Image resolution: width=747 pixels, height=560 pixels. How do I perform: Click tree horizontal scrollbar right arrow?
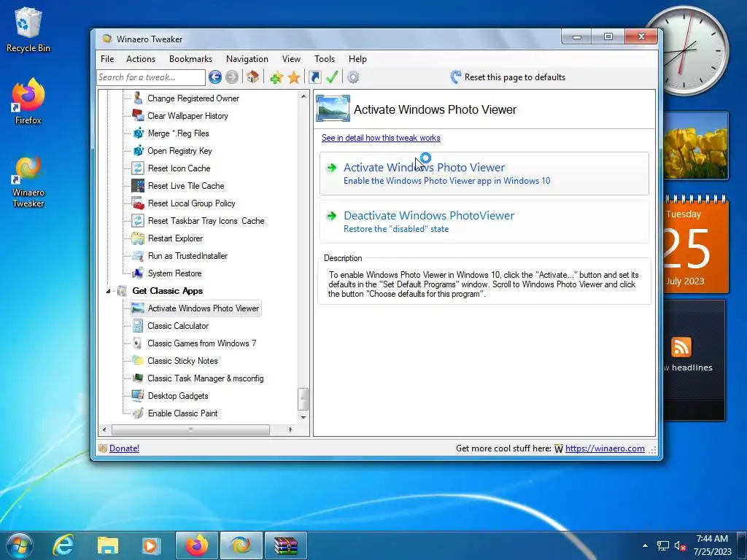(290, 429)
